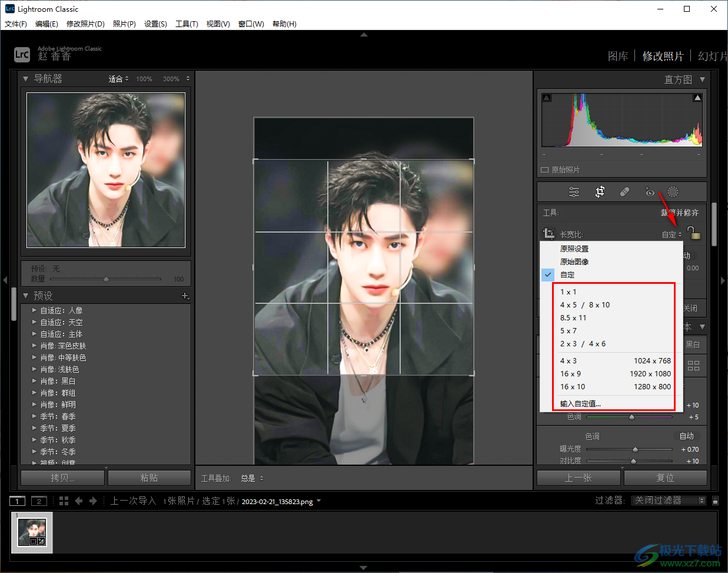
Task: Toggle the filter lock switch
Action: tap(715, 501)
